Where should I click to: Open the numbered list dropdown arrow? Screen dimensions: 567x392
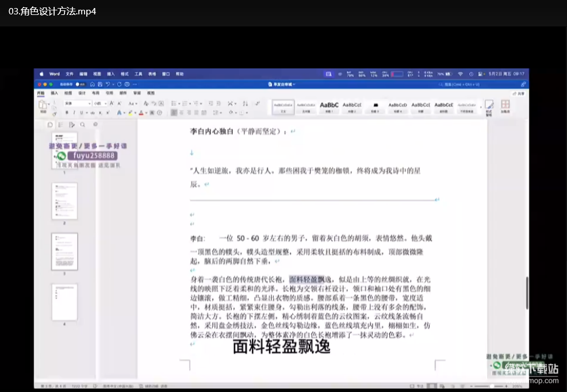pyautogui.click(x=190, y=103)
